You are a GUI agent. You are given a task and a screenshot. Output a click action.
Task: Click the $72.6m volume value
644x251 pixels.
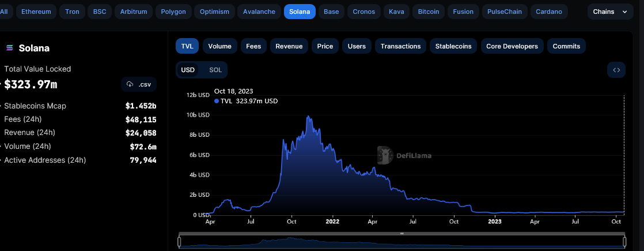143,147
